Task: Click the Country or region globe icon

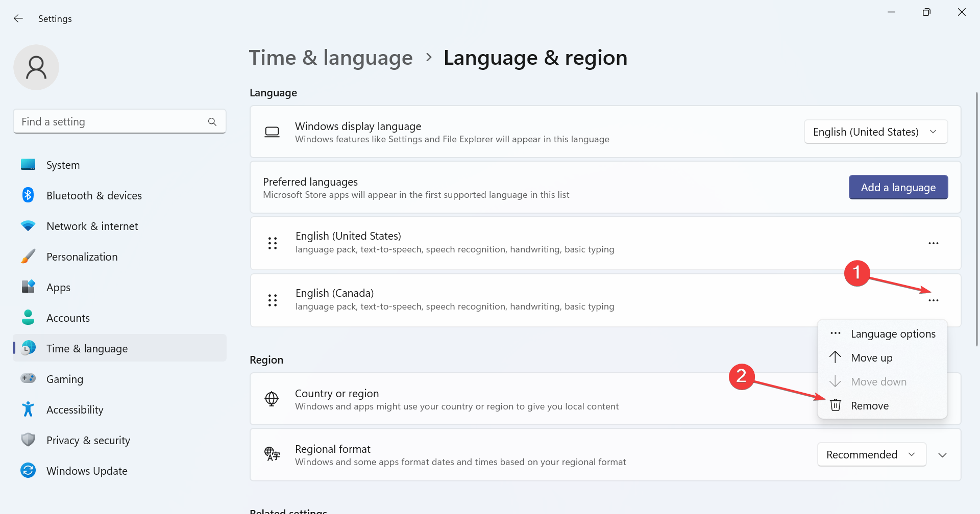Action: point(272,399)
